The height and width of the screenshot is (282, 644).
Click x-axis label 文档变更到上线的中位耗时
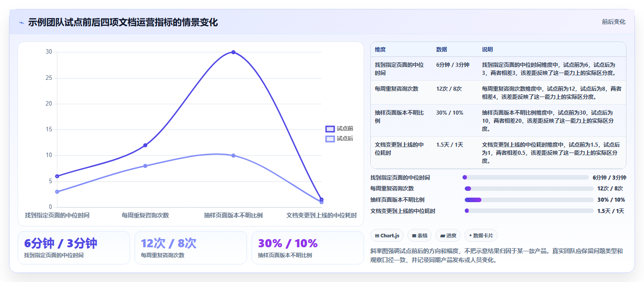(x=322, y=215)
